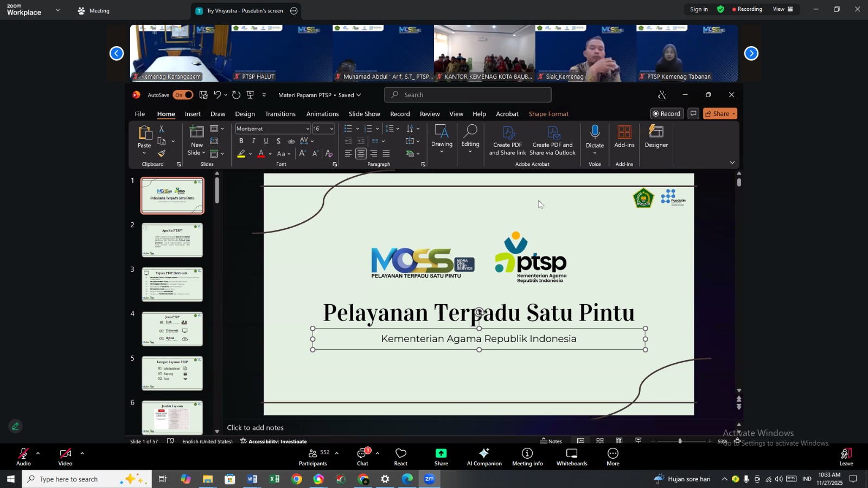Unmute the Zoom Audio microphone
868x488 pixels.
(23, 456)
